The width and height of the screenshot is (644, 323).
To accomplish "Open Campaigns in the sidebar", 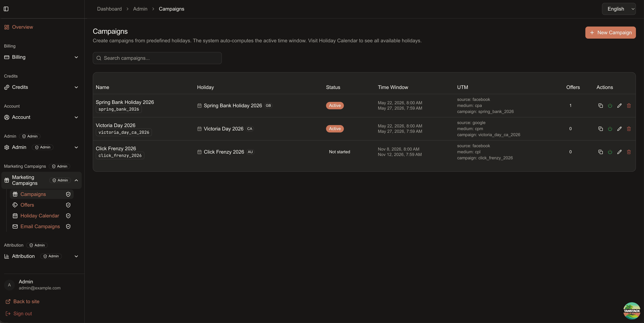I will pos(42,194).
